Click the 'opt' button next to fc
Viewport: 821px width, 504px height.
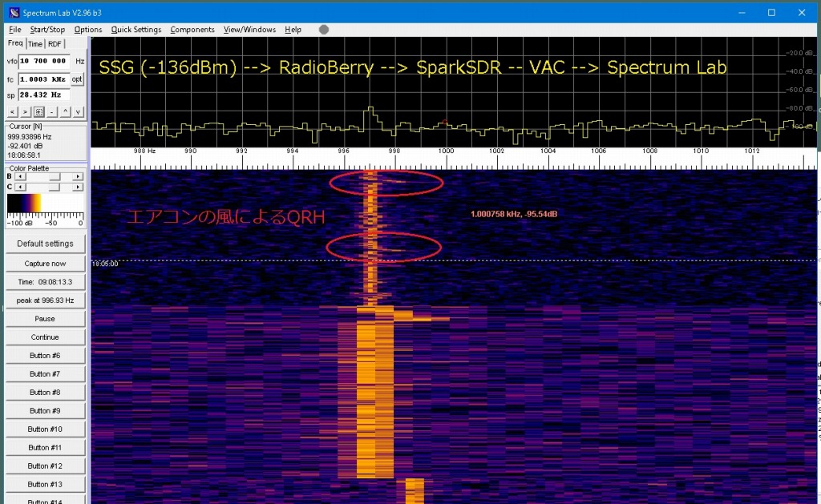coord(77,79)
